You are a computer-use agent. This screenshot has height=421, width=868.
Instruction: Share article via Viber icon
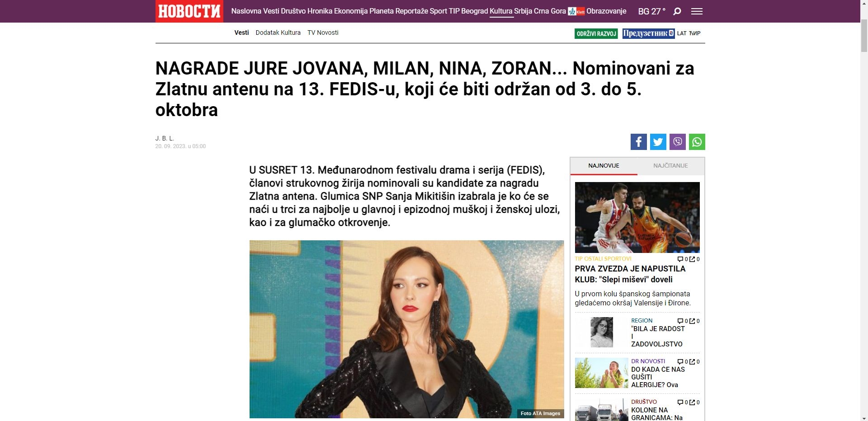[x=677, y=142]
